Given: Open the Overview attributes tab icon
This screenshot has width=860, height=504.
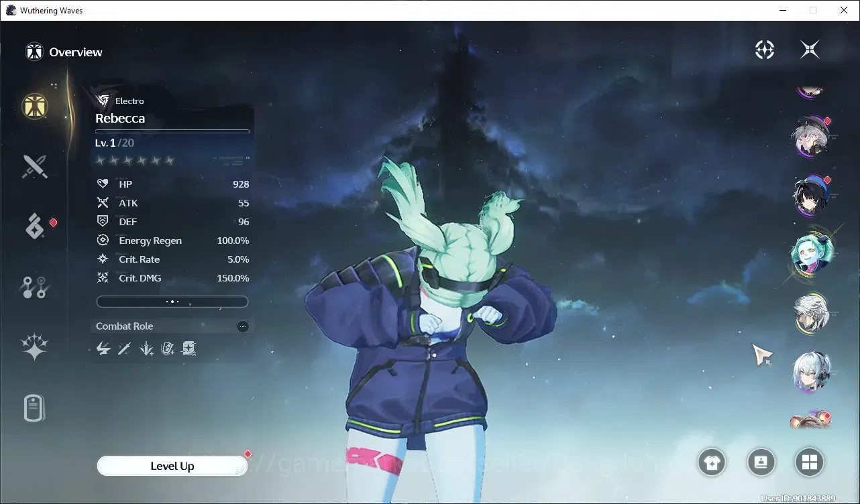Looking at the screenshot, I should click(x=35, y=105).
